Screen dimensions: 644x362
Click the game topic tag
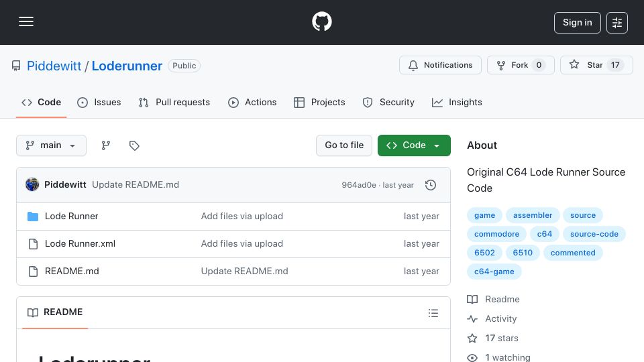point(484,215)
